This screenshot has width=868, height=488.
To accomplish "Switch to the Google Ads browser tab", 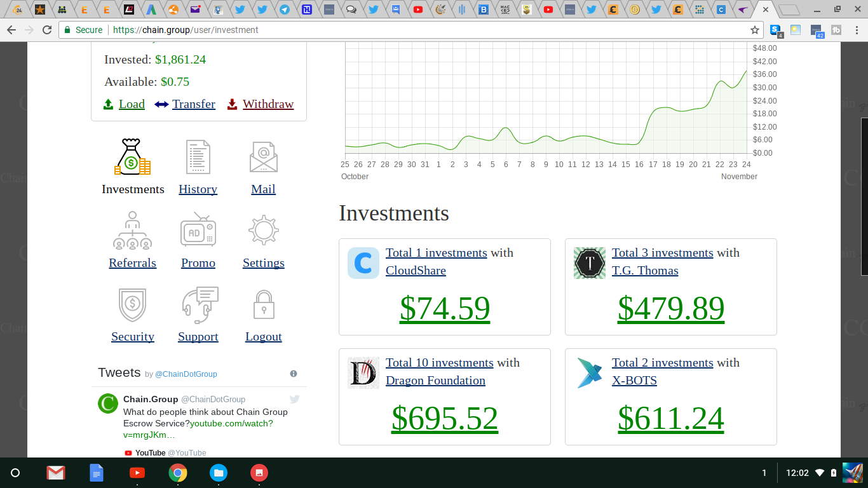I will 151,10.
